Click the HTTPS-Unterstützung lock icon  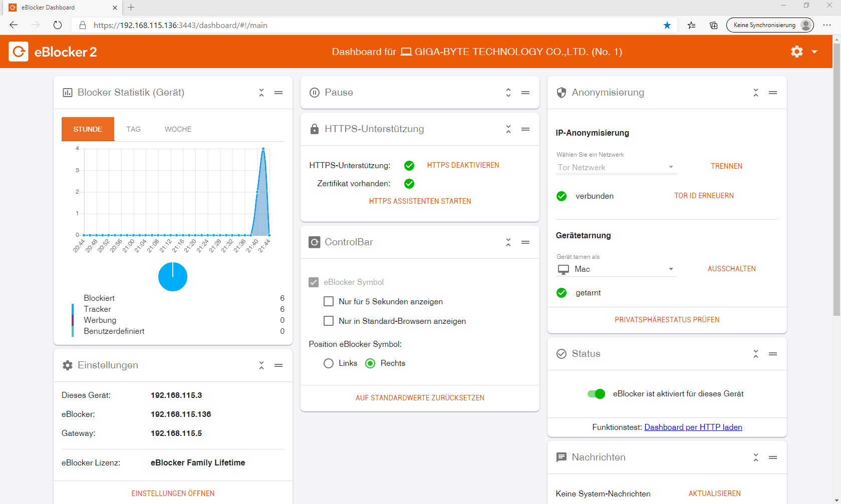click(315, 129)
